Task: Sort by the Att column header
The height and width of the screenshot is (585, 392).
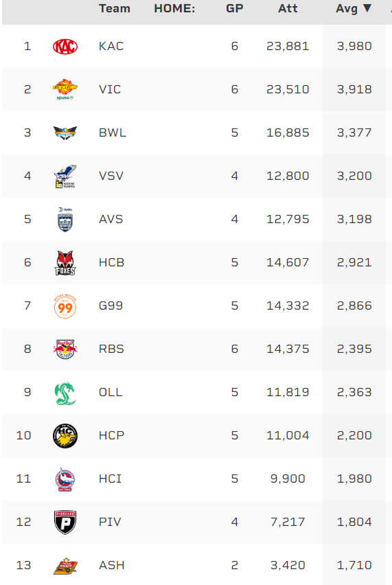Action: pos(288,8)
